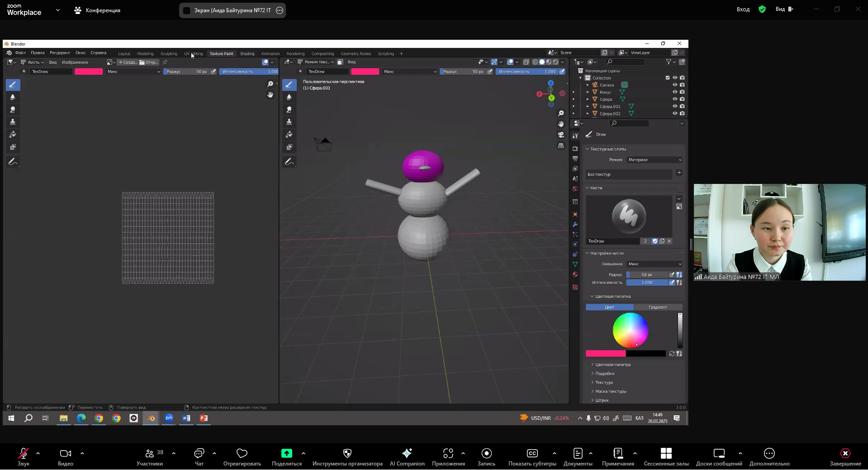Click the Градиент button in color panel
Image resolution: width=868 pixels, height=470 pixels.
point(657,307)
